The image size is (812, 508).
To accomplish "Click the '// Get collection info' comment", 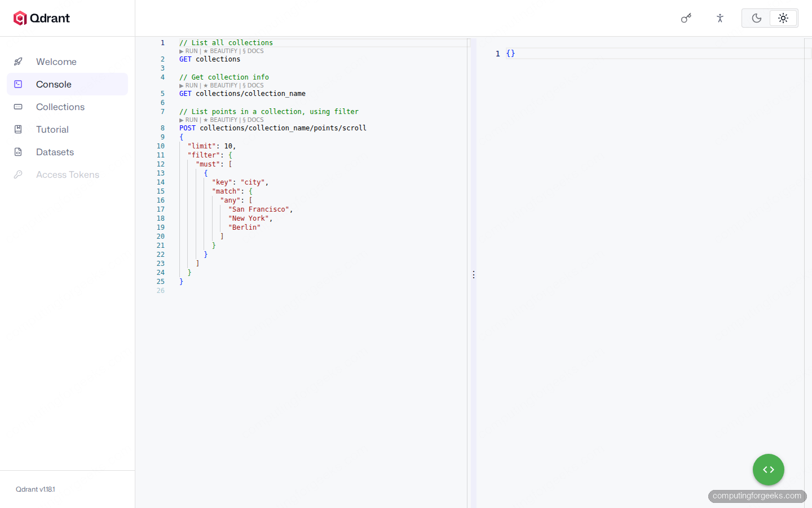I will (224, 77).
